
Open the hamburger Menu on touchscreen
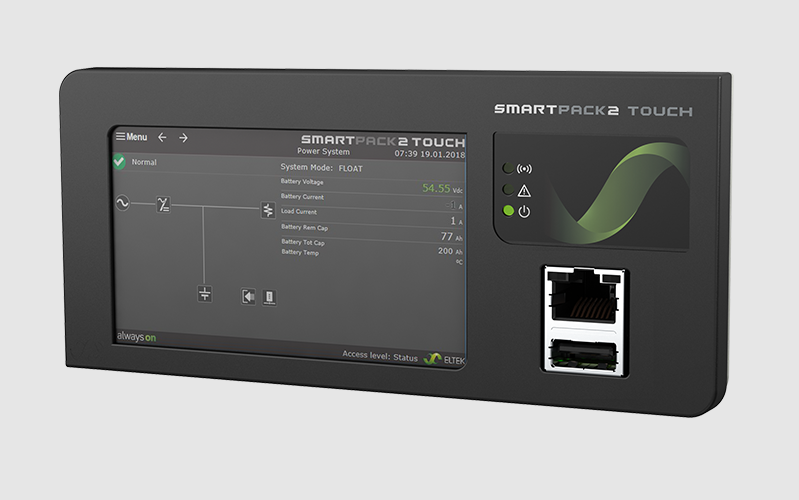(131, 137)
